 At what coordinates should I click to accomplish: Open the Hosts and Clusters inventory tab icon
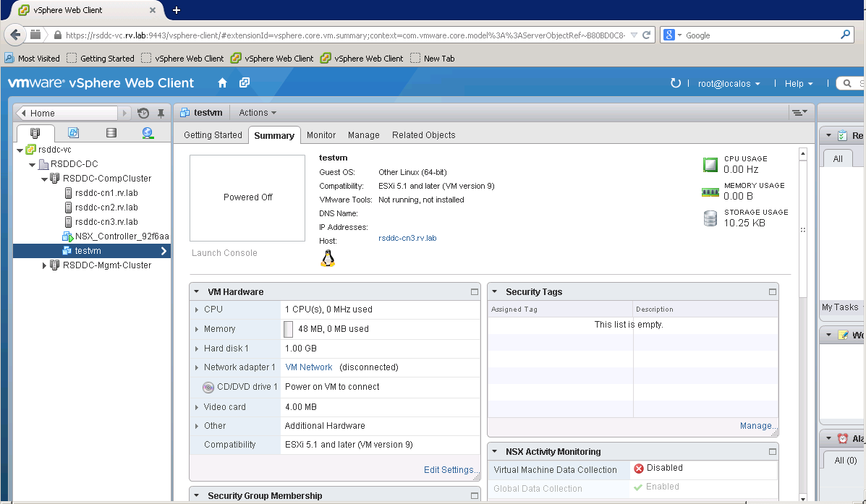pyautogui.click(x=35, y=133)
